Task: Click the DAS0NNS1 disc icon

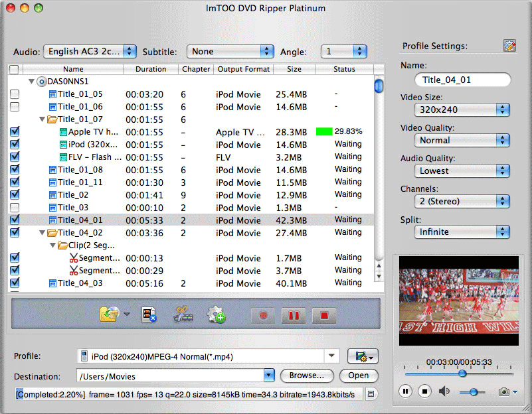Action: pyautogui.click(x=41, y=82)
